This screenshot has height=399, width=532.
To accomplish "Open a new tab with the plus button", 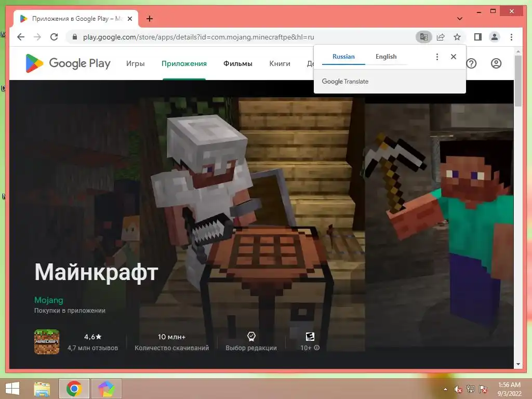I will (x=150, y=19).
